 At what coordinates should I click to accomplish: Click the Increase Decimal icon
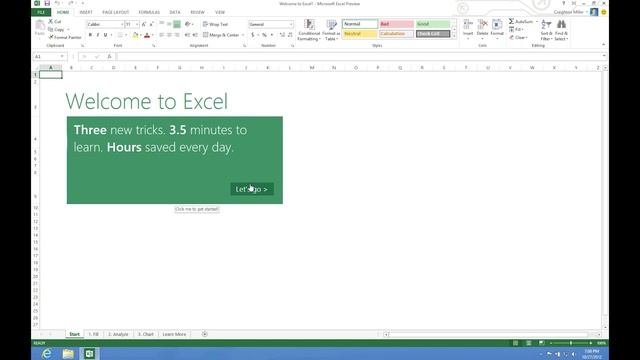pos(282,35)
